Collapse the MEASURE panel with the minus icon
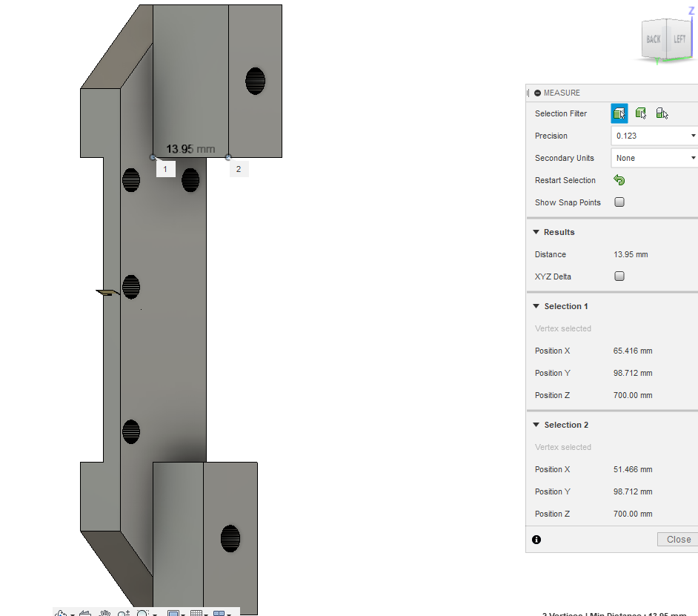The image size is (698, 616). click(x=537, y=93)
